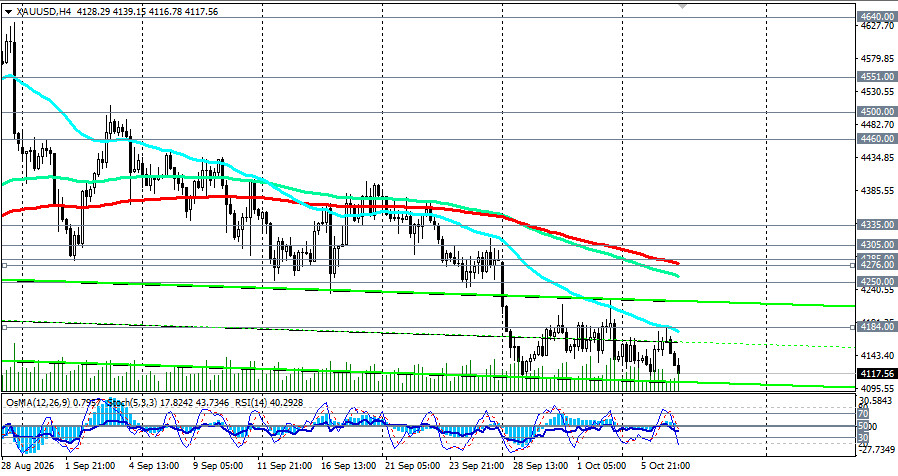The width and height of the screenshot is (898, 476).
Task: Click the 16 Sep 13:00 time label
Action: tap(349, 466)
